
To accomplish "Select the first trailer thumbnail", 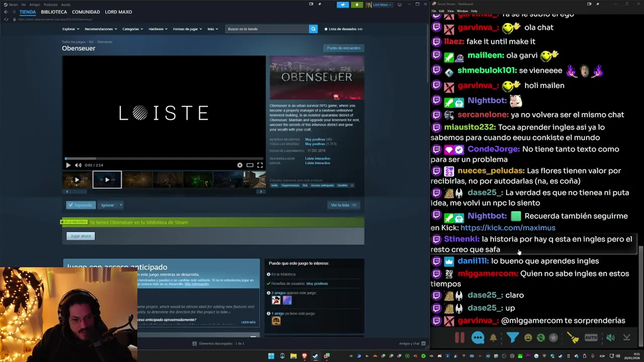I will tap(77, 179).
